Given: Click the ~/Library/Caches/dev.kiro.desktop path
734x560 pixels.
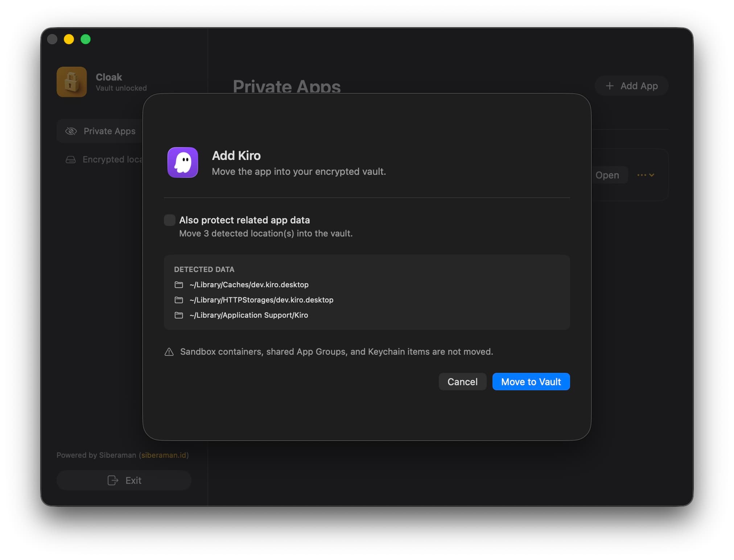Looking at the screenshot, I should (249, 285).
